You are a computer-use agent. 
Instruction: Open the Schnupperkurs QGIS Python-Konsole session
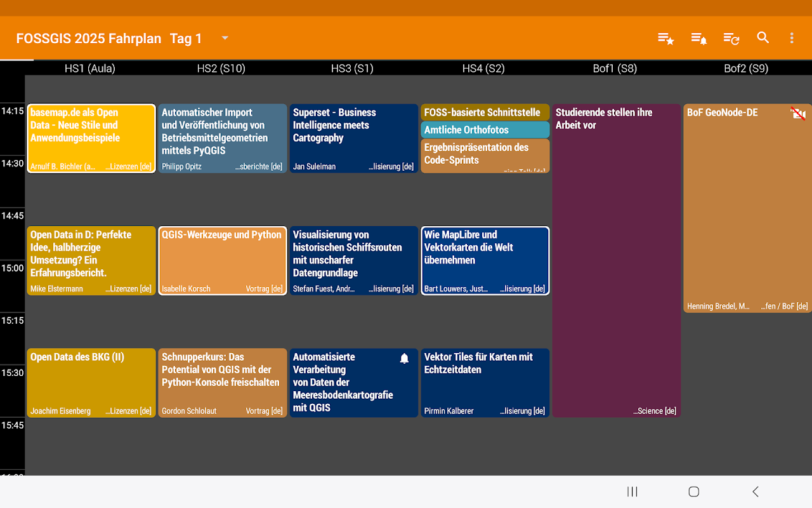click(223, 383)
